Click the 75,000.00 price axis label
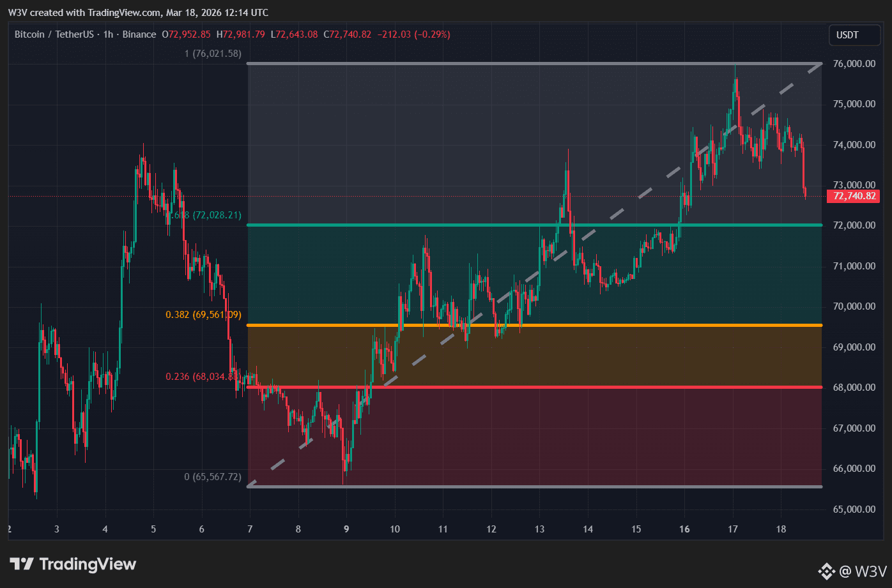Screen dimensions: 892x588 pos(853,104)
